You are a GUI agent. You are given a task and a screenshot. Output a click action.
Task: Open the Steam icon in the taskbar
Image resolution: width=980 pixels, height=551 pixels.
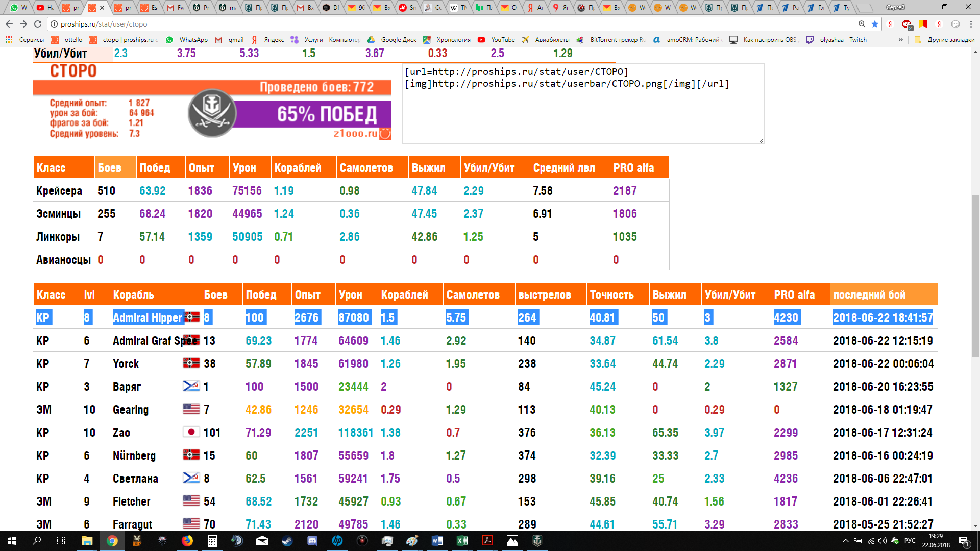(x=287, y=541)
